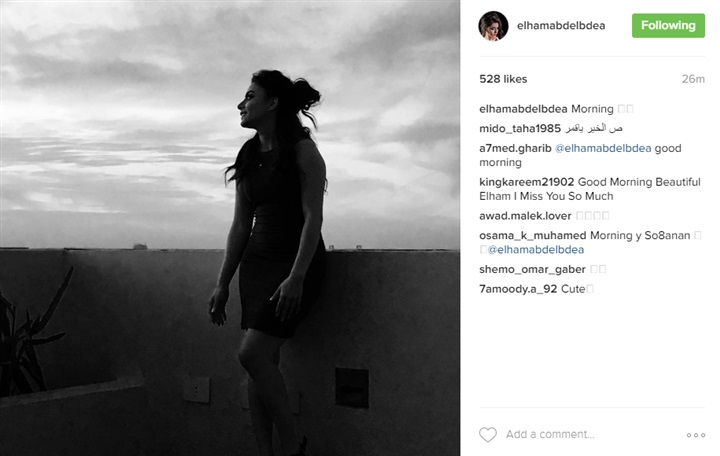The height and width of the screenshot is (456, 720).
Task: Open kingkareem21902's profile
Action: [527, 182]
